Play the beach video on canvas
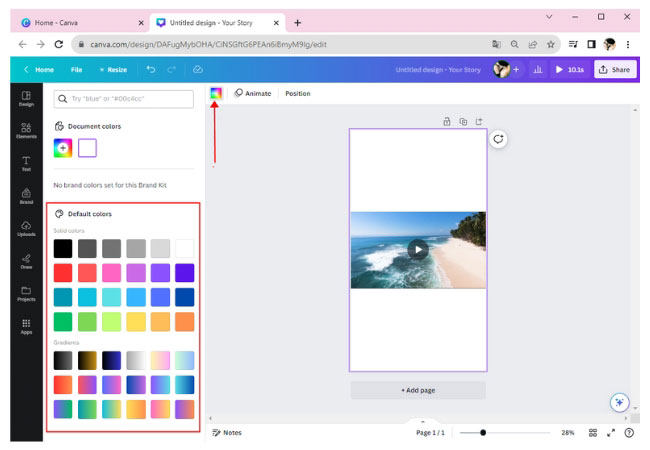 click(418, 250)
